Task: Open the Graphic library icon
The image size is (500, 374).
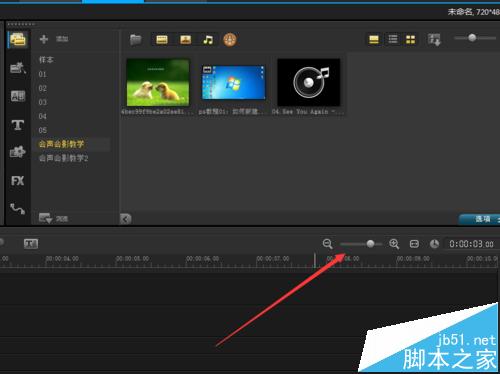Action: (x=18, y=152)
